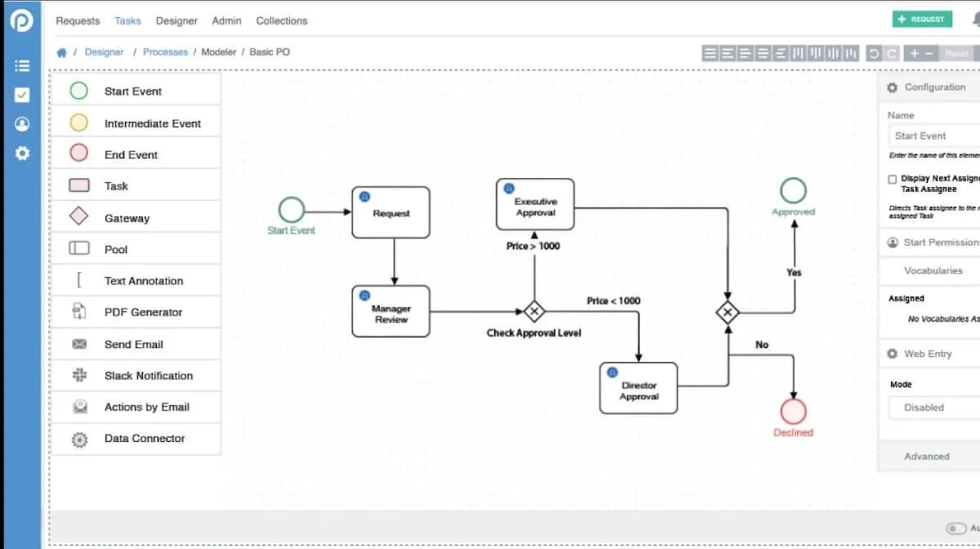Toggle the switch in the bottom bar
980x549 pixels.
pos(956,529)
